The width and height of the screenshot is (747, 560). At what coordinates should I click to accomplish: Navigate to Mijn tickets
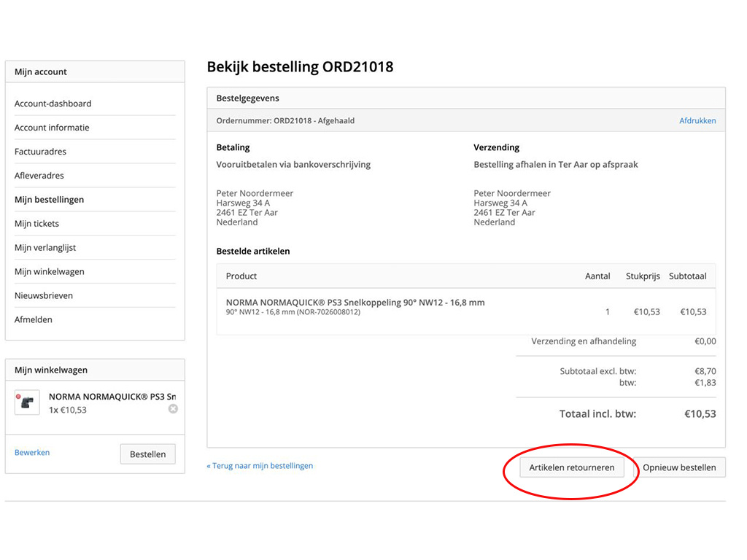36,224
